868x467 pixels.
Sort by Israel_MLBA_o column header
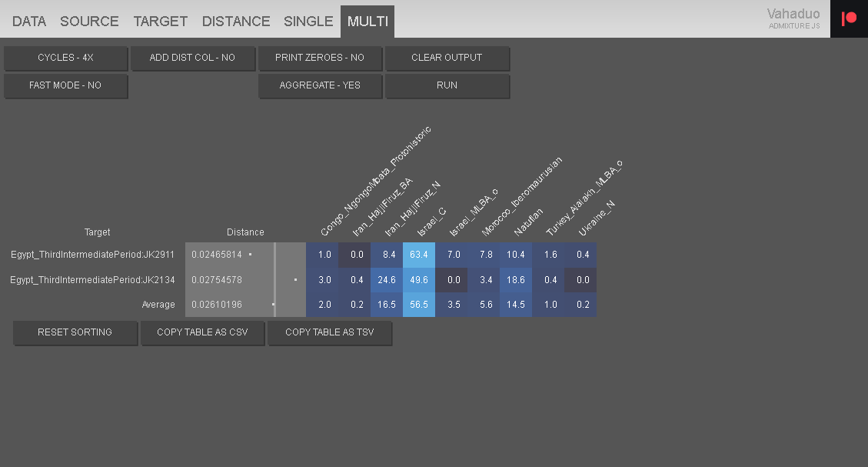pos(474,212)
